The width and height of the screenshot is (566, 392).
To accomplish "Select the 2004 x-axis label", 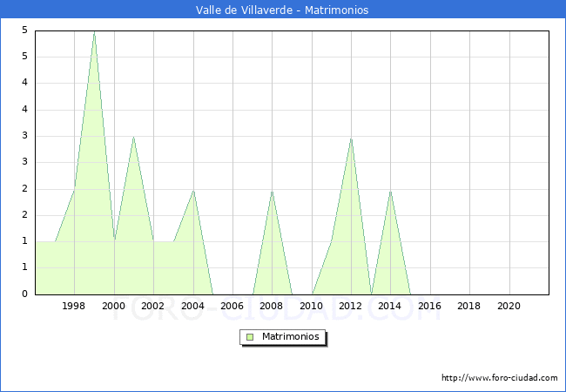I will 192,306.
